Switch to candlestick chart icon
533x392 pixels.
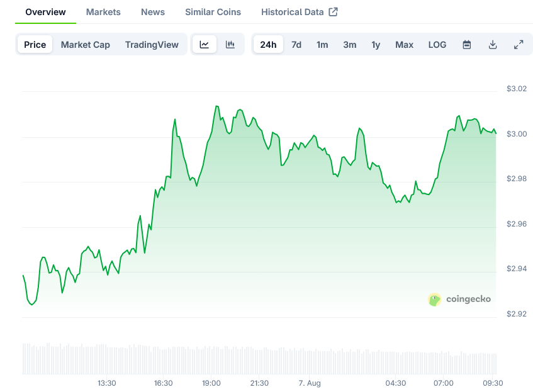pyautogui.click(x=230, y=44)
